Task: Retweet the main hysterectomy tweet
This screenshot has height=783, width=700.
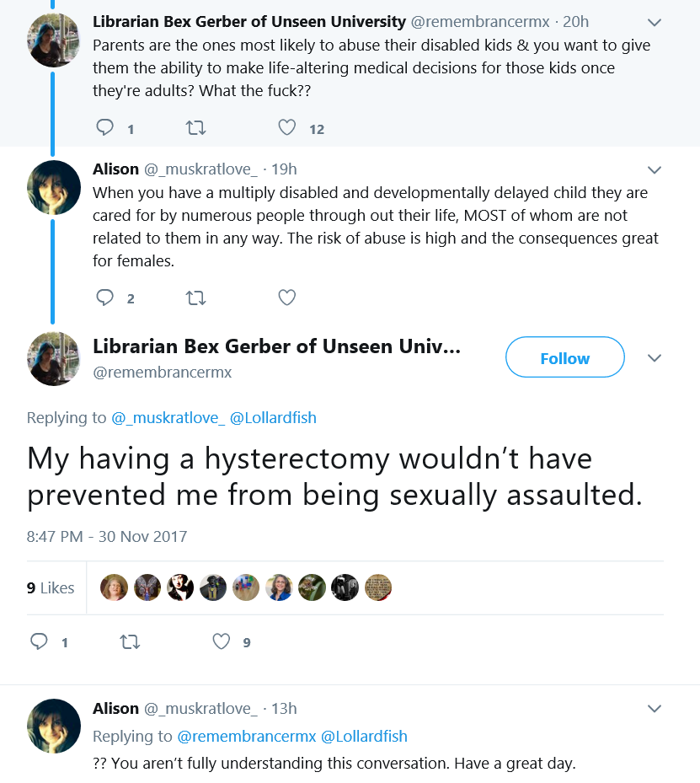Action: [131, 641]
